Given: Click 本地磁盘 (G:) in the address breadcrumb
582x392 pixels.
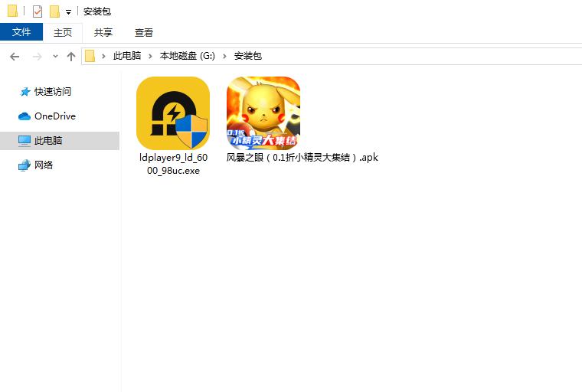Looking at the screenshot, I should click(188, 57).
